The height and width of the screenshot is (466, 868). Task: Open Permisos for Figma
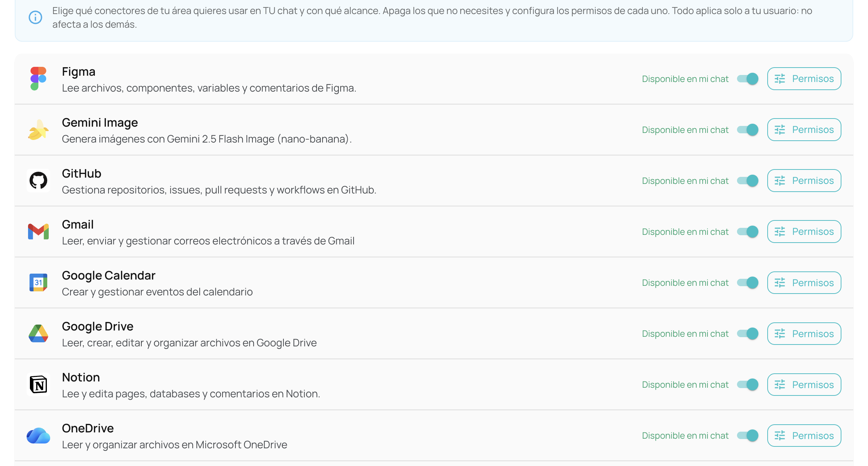coord(804,79)
